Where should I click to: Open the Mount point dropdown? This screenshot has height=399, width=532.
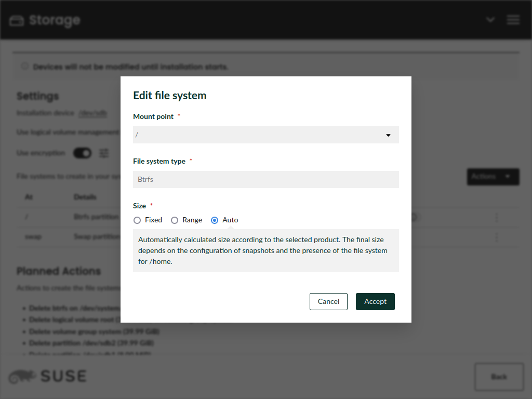tap(265, 135)
